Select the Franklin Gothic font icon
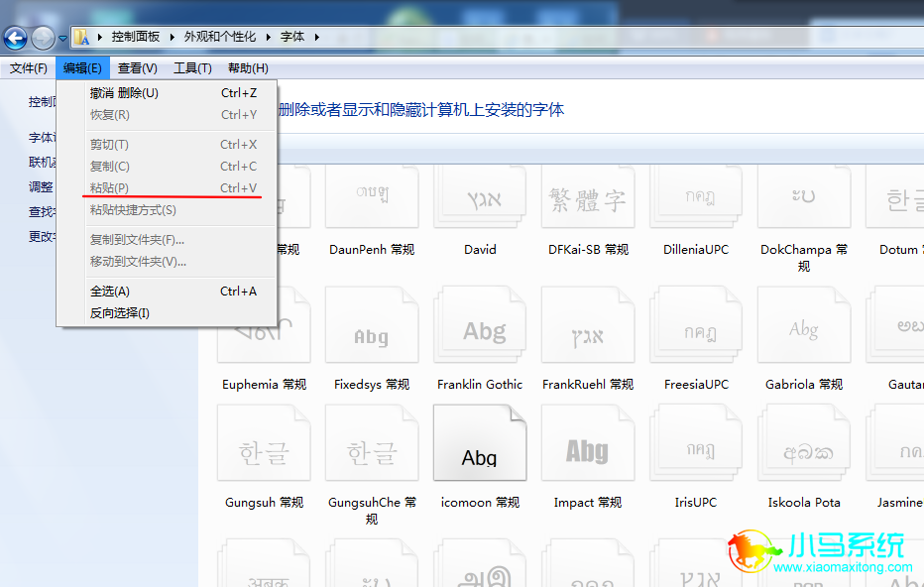The height and width of the screenshot is (587, 924). coord(480,325)
